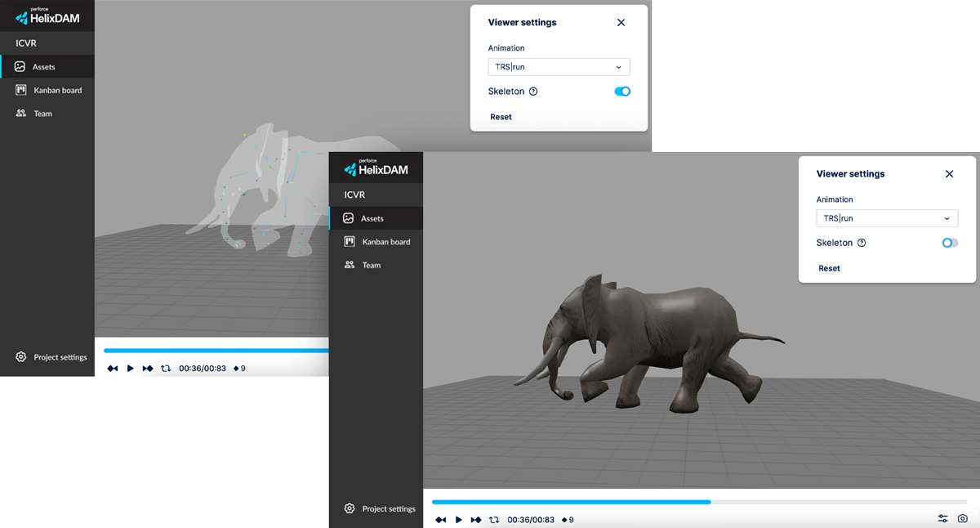Close the front Viewer settings panel
This screenshot has width=980, height=528.
point(949,174)
